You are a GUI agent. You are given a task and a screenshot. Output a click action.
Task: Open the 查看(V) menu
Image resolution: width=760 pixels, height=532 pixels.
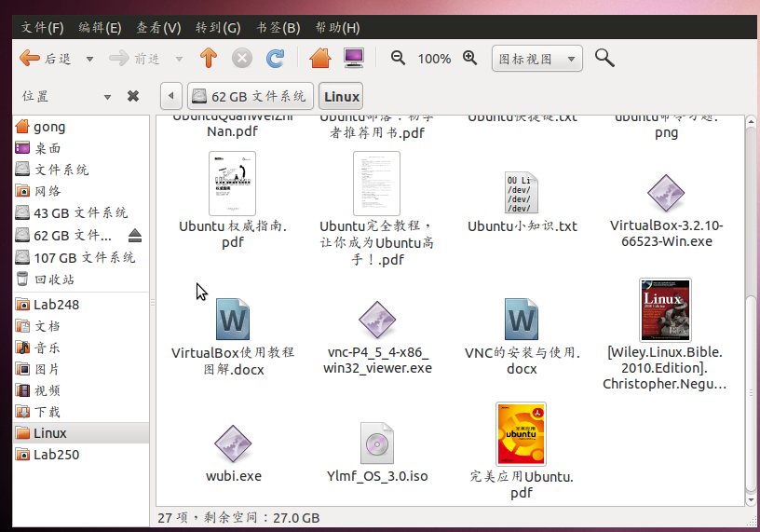[x=158, y=28]
